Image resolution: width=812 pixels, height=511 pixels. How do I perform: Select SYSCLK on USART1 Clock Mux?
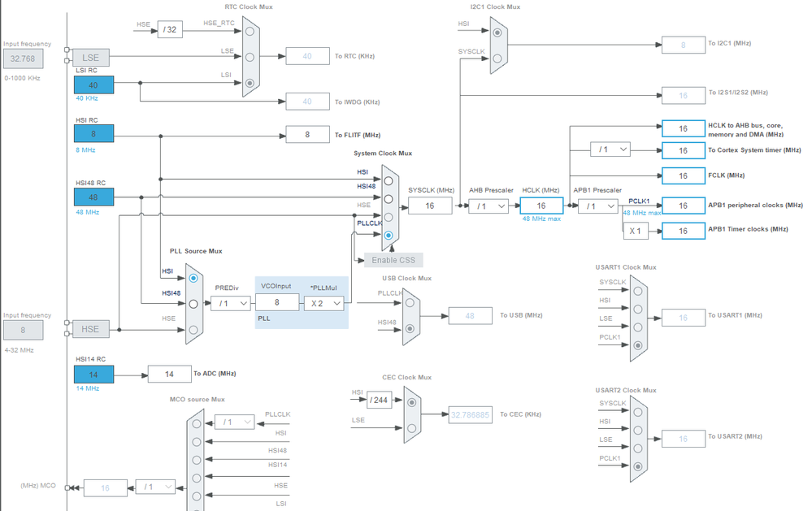[x=638, y=291]
